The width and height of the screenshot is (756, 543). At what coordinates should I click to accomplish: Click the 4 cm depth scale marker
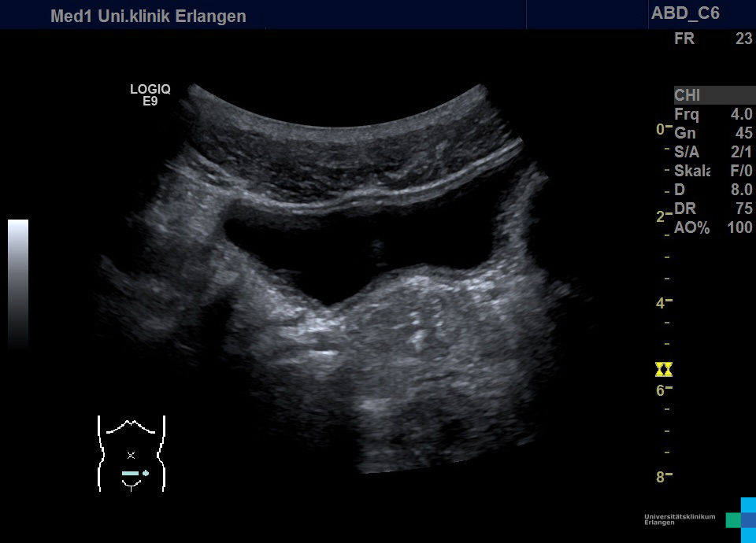664,302
